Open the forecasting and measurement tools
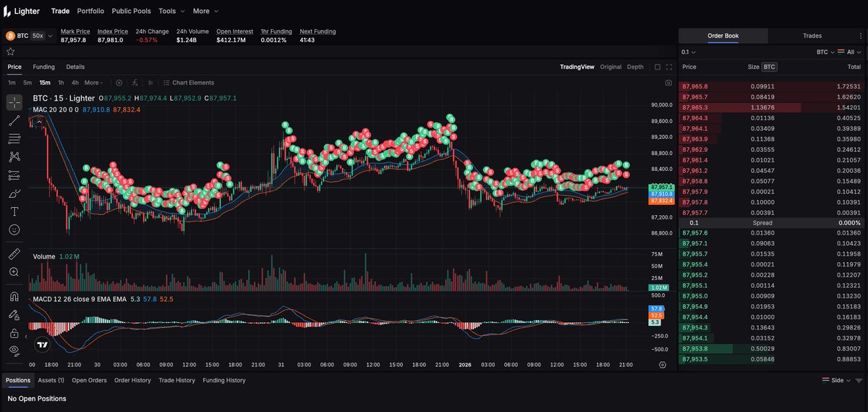 (x=14, y=175)
